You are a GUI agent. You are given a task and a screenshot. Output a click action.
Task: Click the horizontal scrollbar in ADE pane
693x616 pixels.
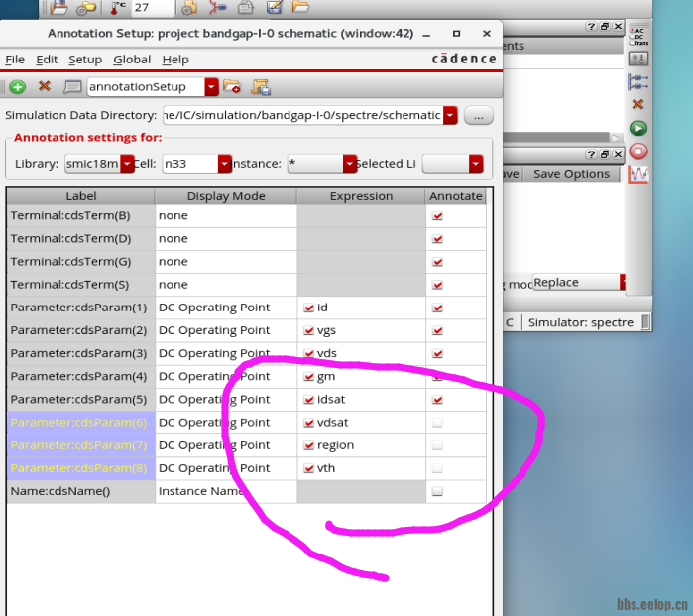click(x=556, y=137)
